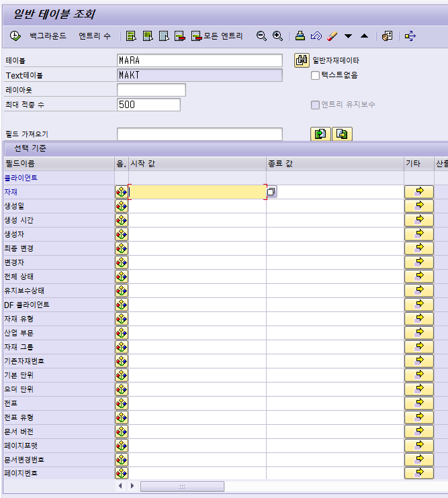
Task: Open selection options for 생성일 row
Action: point(122,206)
